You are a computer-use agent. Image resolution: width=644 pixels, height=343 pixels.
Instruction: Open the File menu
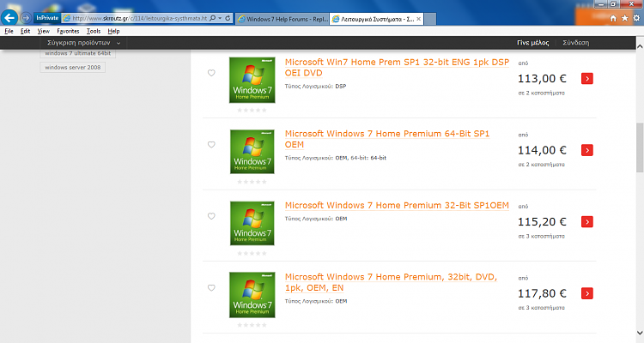(9, 31)
